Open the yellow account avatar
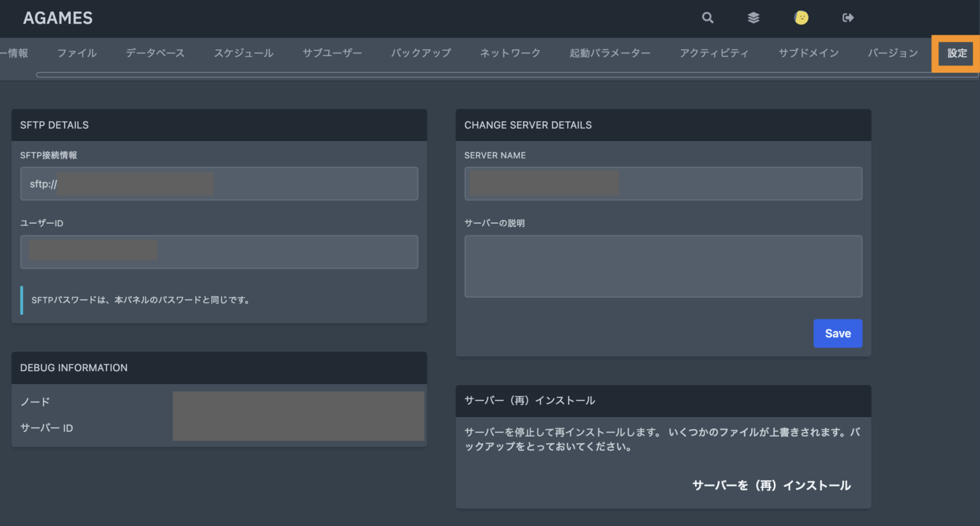 click(x=801, y=18)
